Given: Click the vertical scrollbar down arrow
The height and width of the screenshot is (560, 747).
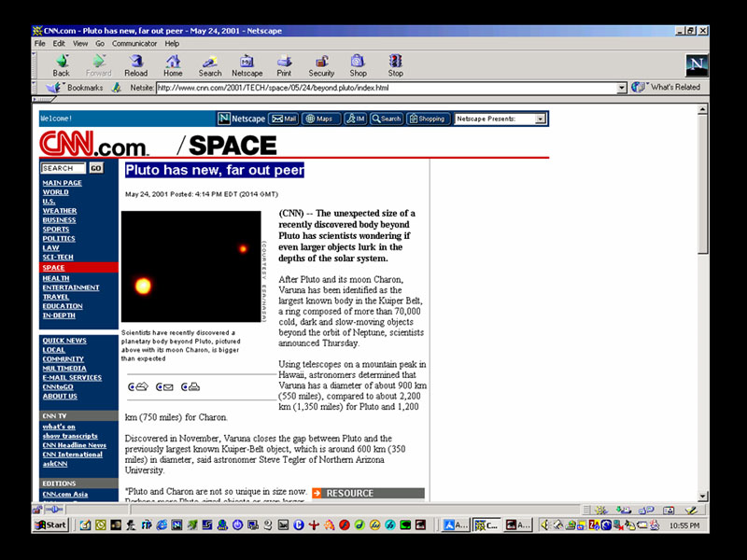Looking at the screenshot, I should point(703,497).
